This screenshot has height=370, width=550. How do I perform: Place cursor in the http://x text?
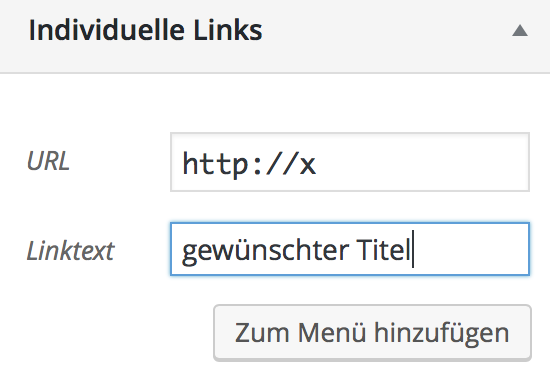tap(249, 164)
